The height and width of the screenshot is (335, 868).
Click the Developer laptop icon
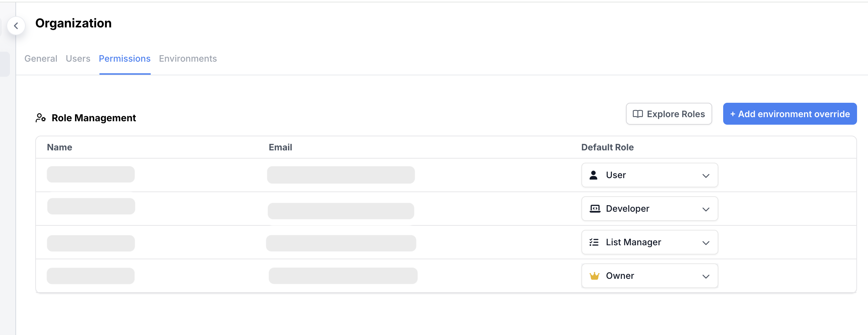click(594, 208)
